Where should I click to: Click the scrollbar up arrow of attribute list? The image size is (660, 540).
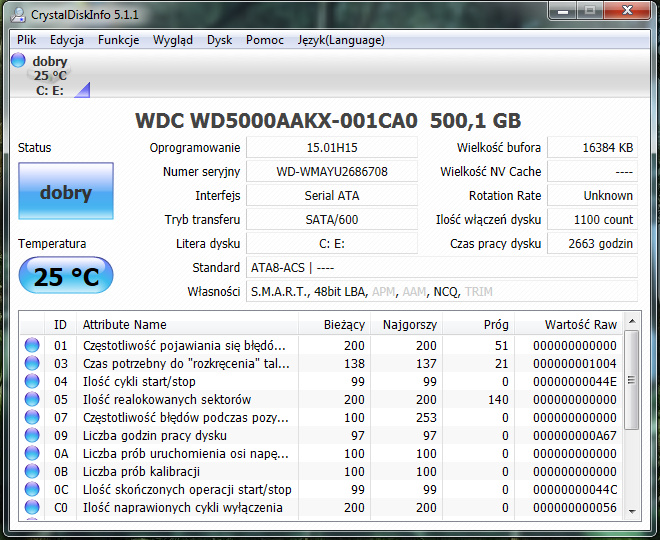632,322
